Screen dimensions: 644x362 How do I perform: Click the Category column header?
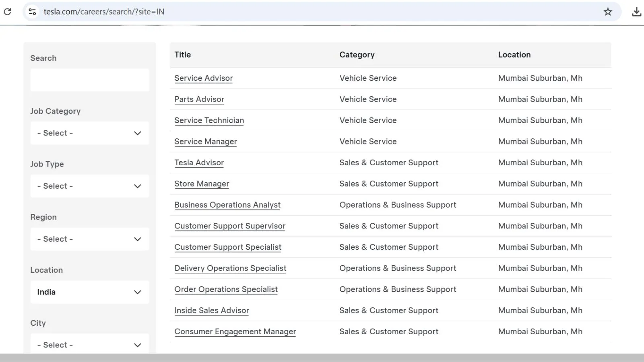[x=357, y=55]
